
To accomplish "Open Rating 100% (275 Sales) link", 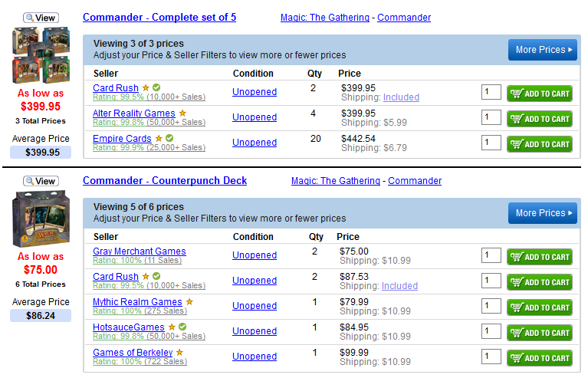I will click(140, 311).
